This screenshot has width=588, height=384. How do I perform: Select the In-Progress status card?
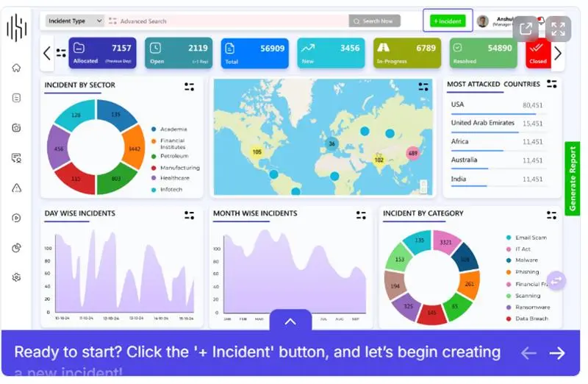point(406,53)
